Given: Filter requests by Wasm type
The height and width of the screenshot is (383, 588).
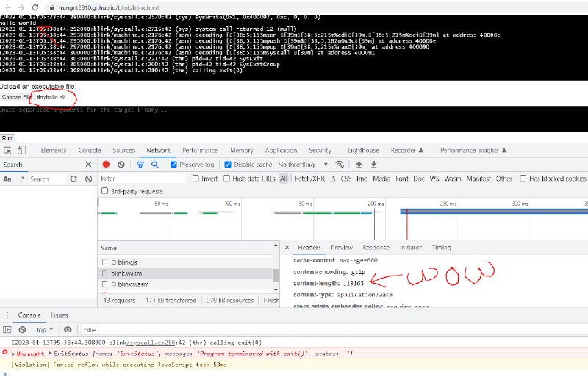Looking at the screenshot, I should pos(453,179).
